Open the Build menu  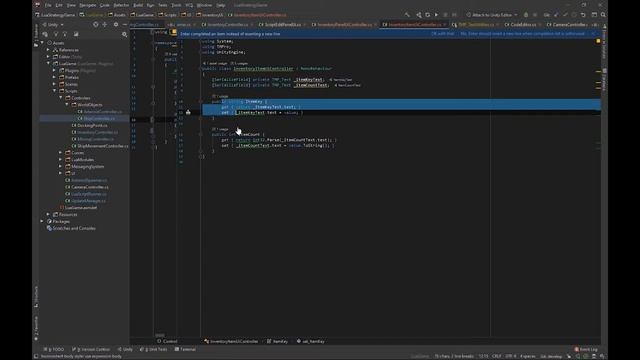138,5
